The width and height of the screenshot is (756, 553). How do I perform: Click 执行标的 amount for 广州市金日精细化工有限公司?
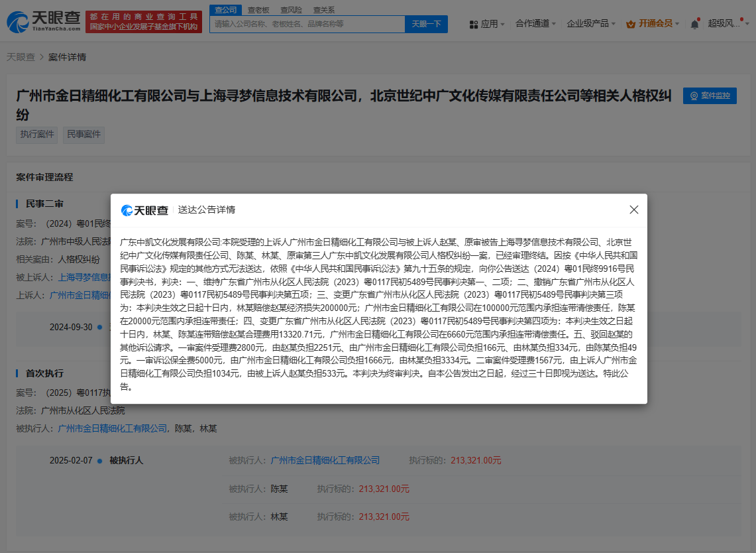pyautogui.click(x=476, y=460)
